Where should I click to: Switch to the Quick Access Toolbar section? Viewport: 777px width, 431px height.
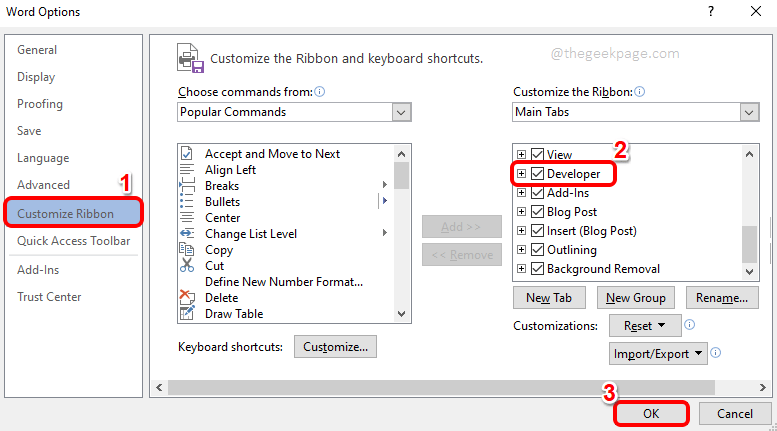(73, 241)
